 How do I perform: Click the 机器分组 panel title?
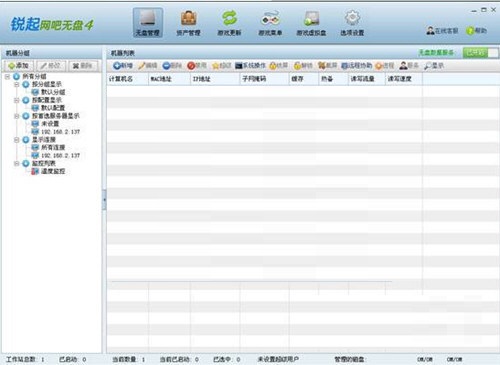(x=18, y=53)
